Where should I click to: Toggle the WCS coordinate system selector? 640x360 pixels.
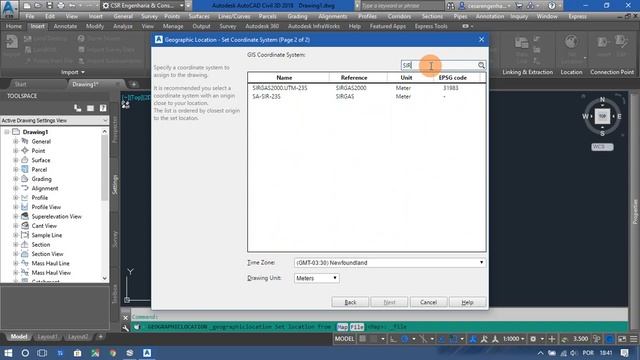click(x=602, y=147)
